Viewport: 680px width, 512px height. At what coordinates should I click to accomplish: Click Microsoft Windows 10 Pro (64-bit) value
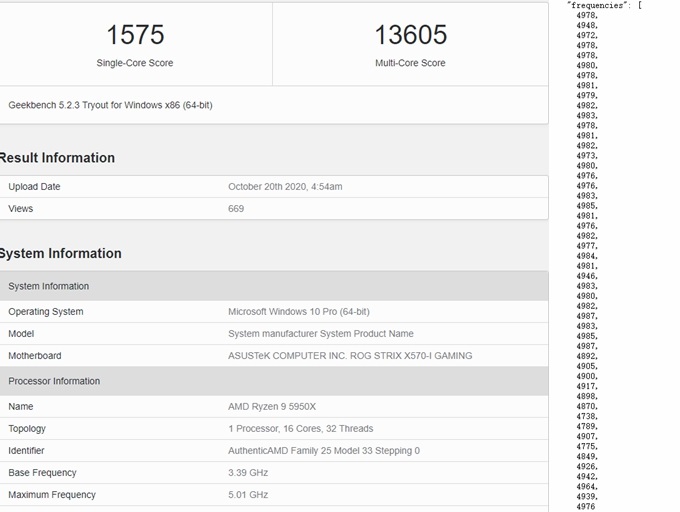298,312
